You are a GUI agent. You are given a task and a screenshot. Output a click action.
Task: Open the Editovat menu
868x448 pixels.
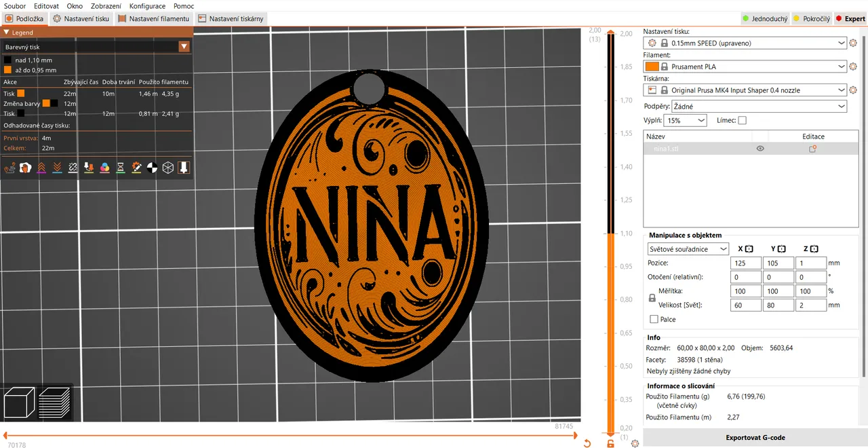46,6
